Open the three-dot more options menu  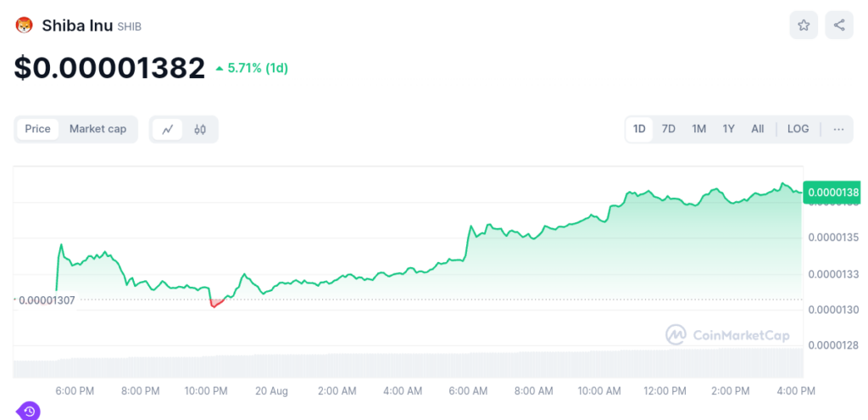[x=838, y=129]
